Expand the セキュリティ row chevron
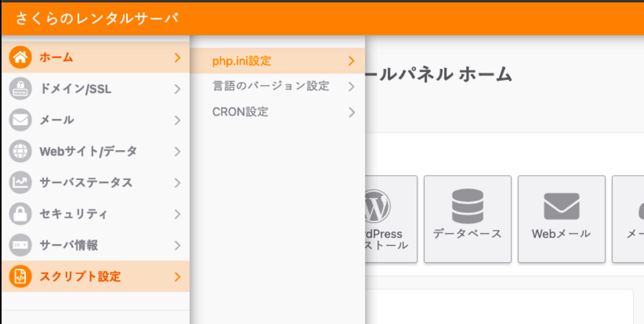The height and width of the screenshot is (324, 644). coord(177,214)
